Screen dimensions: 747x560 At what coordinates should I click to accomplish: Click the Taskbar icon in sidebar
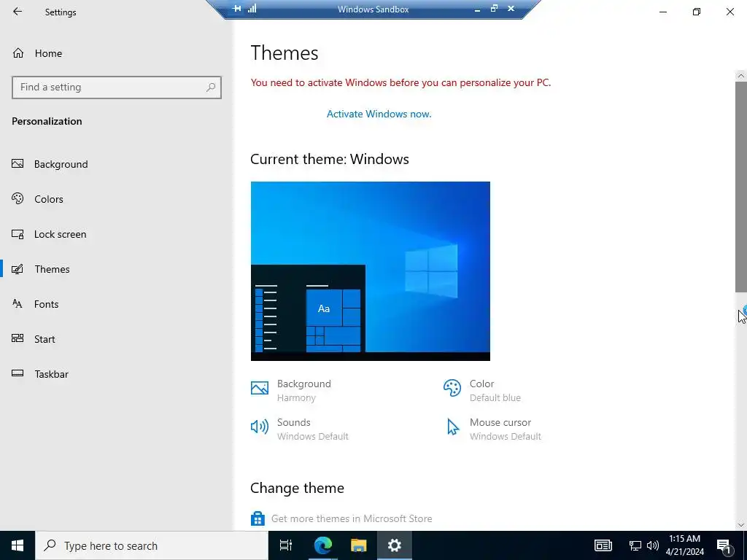pyautogui.click(x=18, y=373)
